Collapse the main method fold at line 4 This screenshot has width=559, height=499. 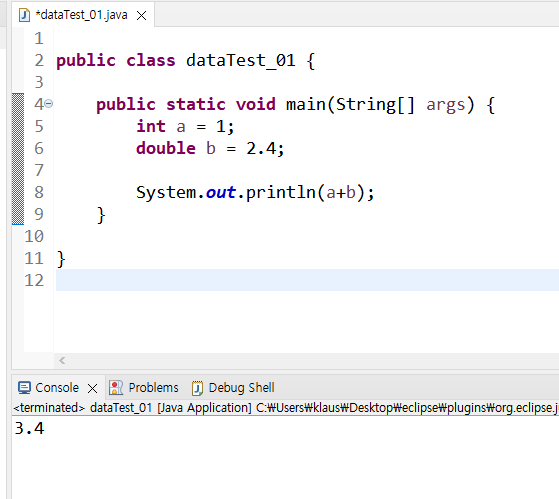point(49,104)
